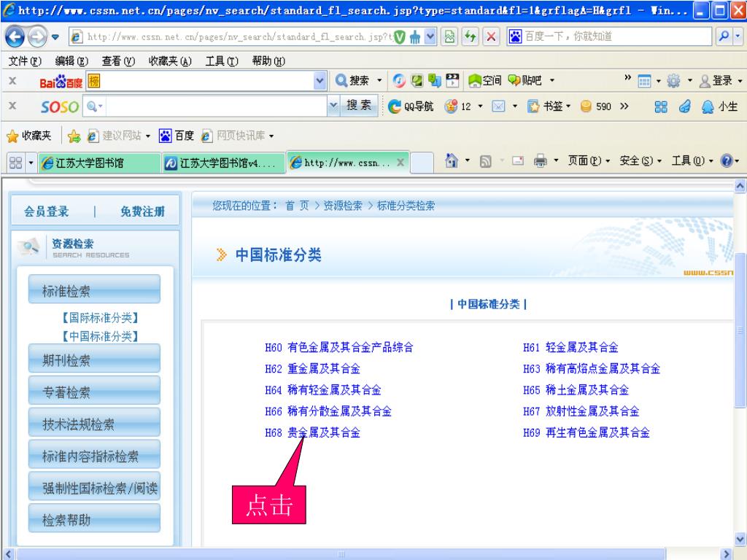Click the RSS feeds icon
Viewport: 747px width, 560px height.
485,161
